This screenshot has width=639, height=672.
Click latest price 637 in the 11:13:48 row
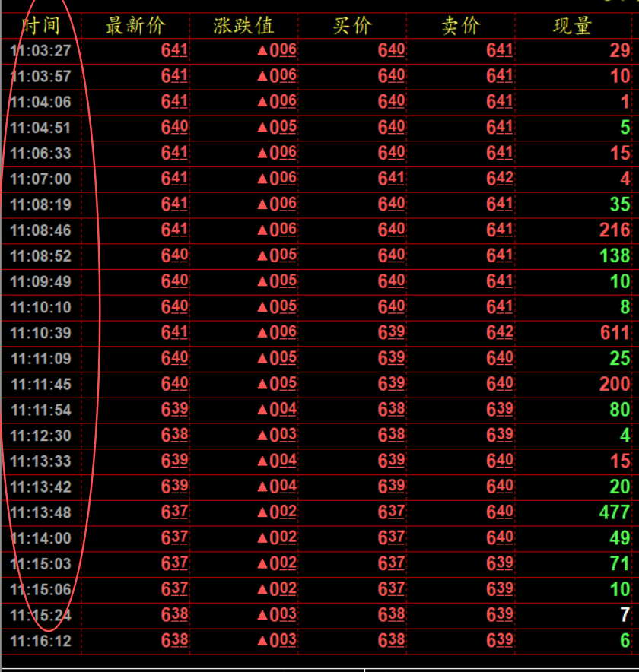[174, 512]
